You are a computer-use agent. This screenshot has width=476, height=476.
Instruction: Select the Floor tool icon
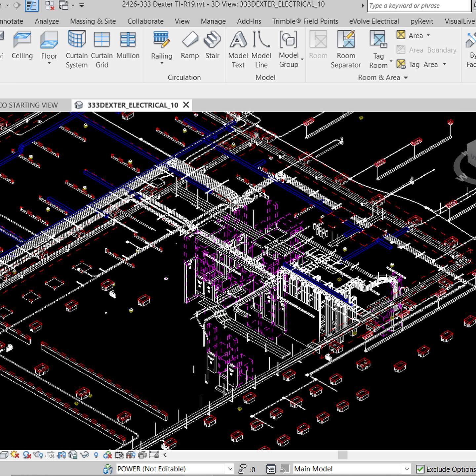tap(49, 40)
